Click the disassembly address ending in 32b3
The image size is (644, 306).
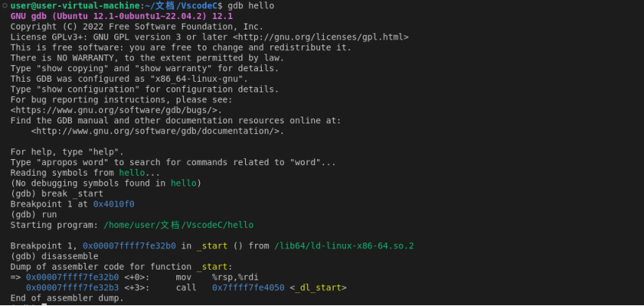tap(73, 288)
